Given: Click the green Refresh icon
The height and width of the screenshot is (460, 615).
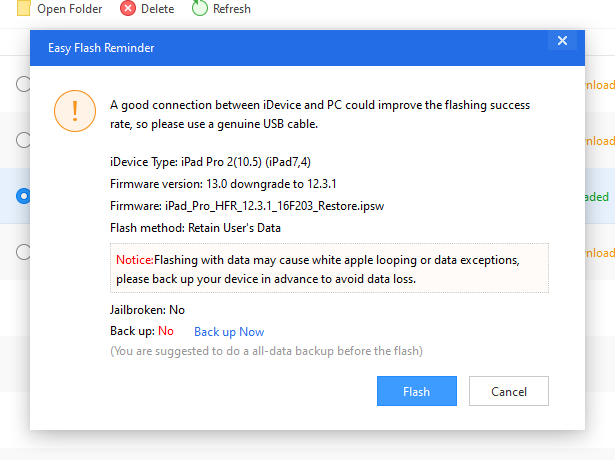Looking at the screenshot, I should pyautogui.click(x=199, y=9).
